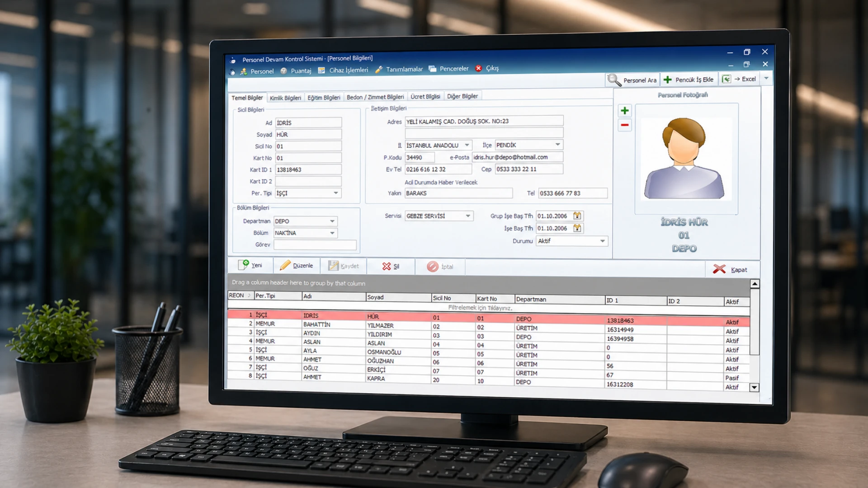The width and height of the screenshot is (868, 488).
Task: Click the Sicil No input field
Action: coord(309,146)
